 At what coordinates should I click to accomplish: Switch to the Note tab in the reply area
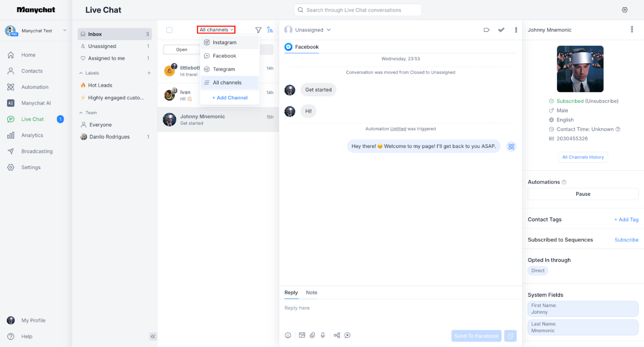click(x=311, y=292)
